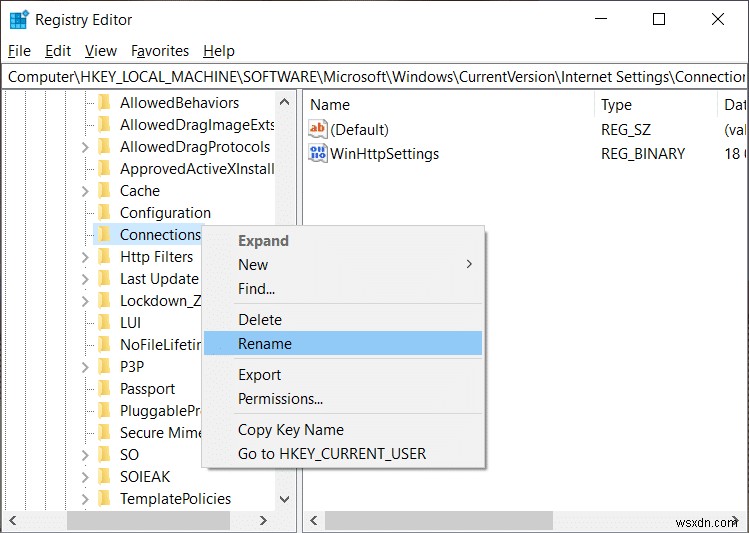Click REG_BINARY type cell

(x=643, y=153)
